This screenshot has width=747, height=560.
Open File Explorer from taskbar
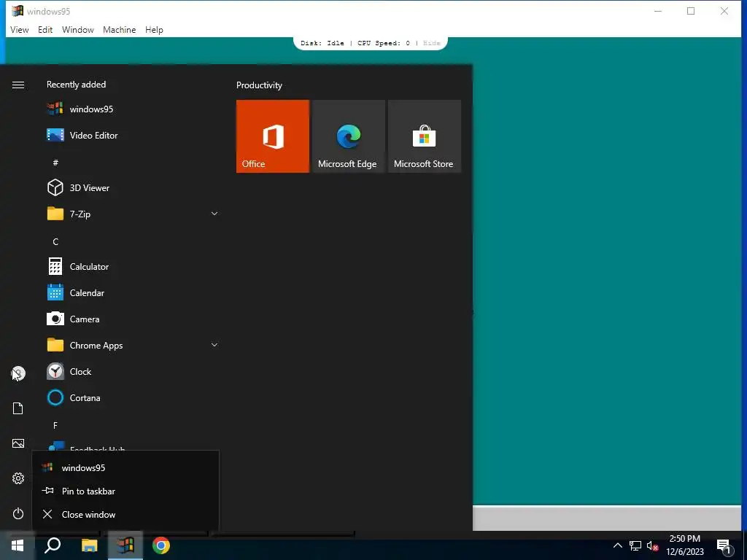[x=89, y=545]
